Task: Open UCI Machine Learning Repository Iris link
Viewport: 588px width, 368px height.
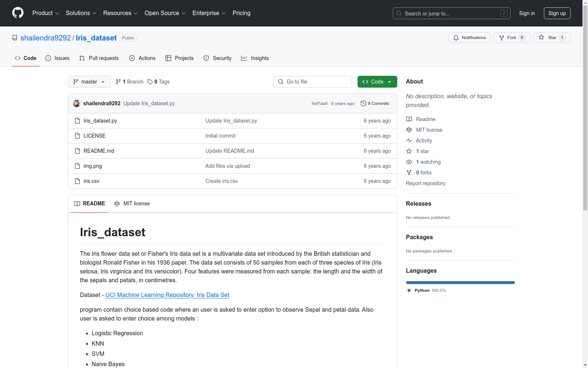Action: (167, 295)
